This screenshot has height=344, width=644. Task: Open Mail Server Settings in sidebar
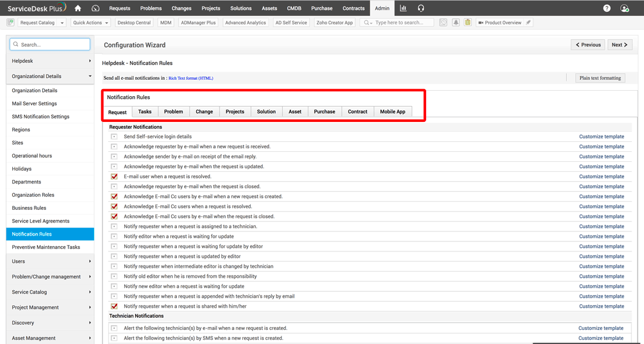click(50, 104)
